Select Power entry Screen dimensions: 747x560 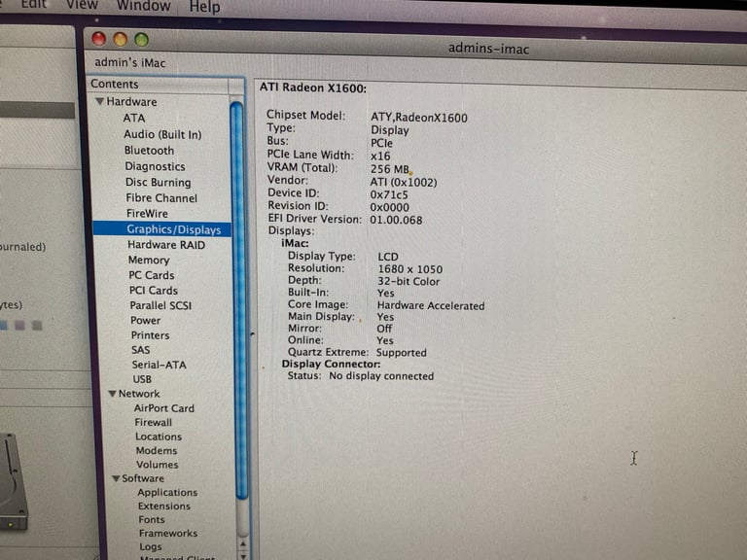pos(145,321)
